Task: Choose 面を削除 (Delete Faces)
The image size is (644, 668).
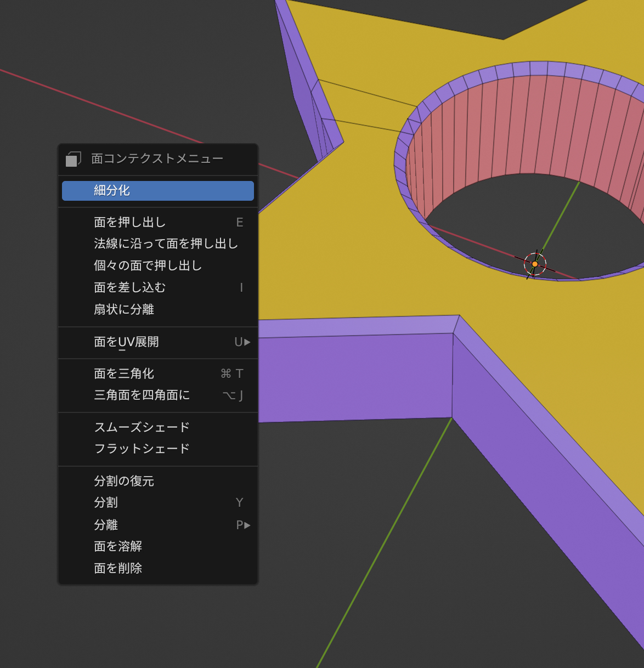Action: pos(157,568)
